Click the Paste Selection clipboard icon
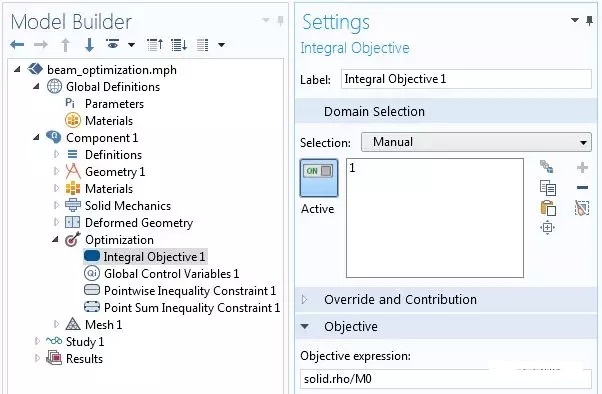The height and width of the screenshot is (394, 602). 548,208
